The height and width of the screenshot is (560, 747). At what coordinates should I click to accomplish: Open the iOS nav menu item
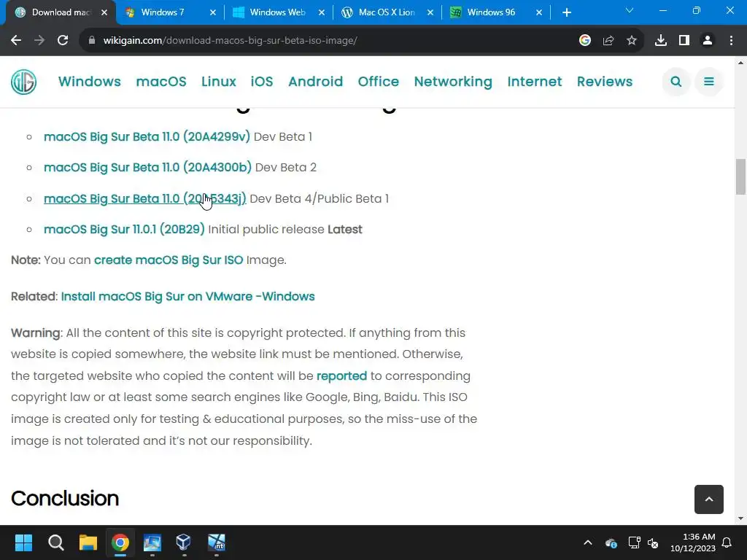262,82
